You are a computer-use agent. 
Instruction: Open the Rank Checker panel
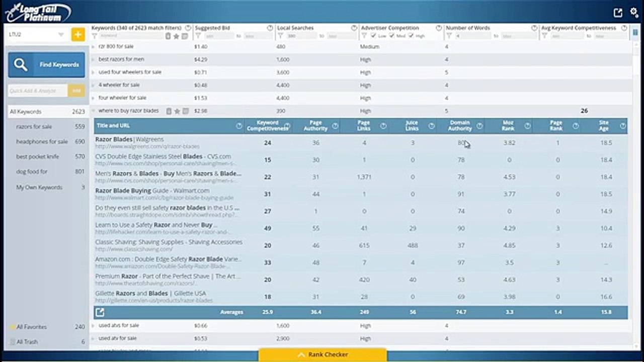click(x=322, y=354)
